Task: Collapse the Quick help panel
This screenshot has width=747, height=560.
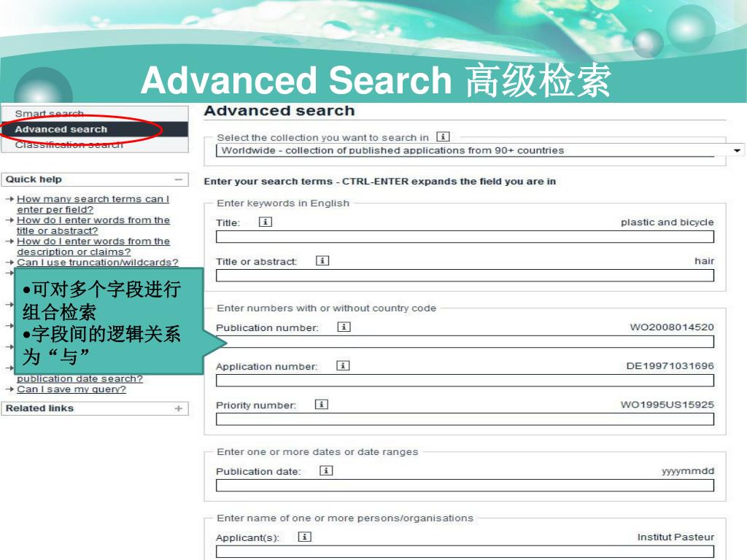Action: click(178, 179)
